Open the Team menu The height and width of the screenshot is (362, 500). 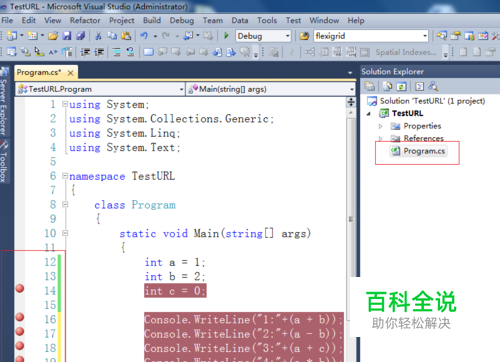pyautogui.click(x=213, y=20)
